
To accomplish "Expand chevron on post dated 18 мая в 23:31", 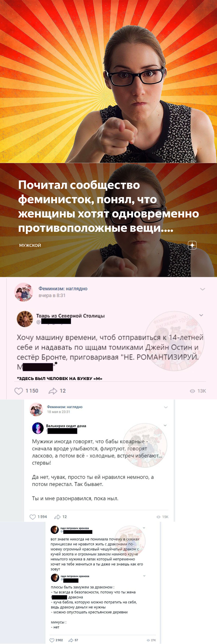I will pyautogui.click(x=166, y=407).
